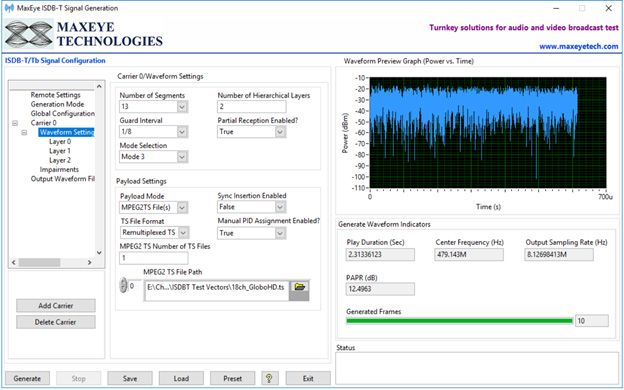Select Waveform Settings in the tree
Screen dimensions: 624x390
click(66, 132)
